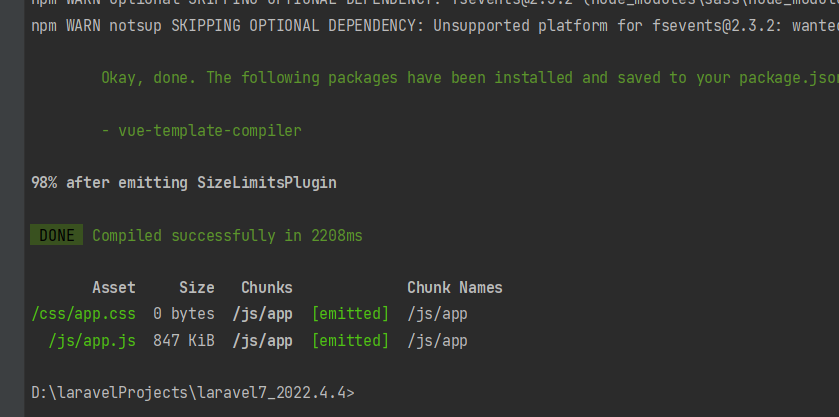Click the '847 KiB' size value
839x417 pixels.
click(x=184, y=340)
